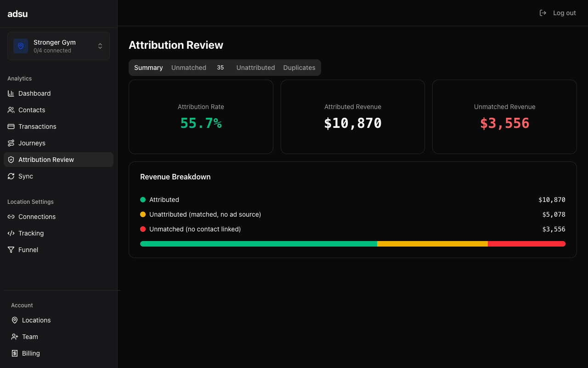Viewport: 588px width, 368px height.
Task: Click the Attribution Review shield icon
Action: (x=11, y=160)
